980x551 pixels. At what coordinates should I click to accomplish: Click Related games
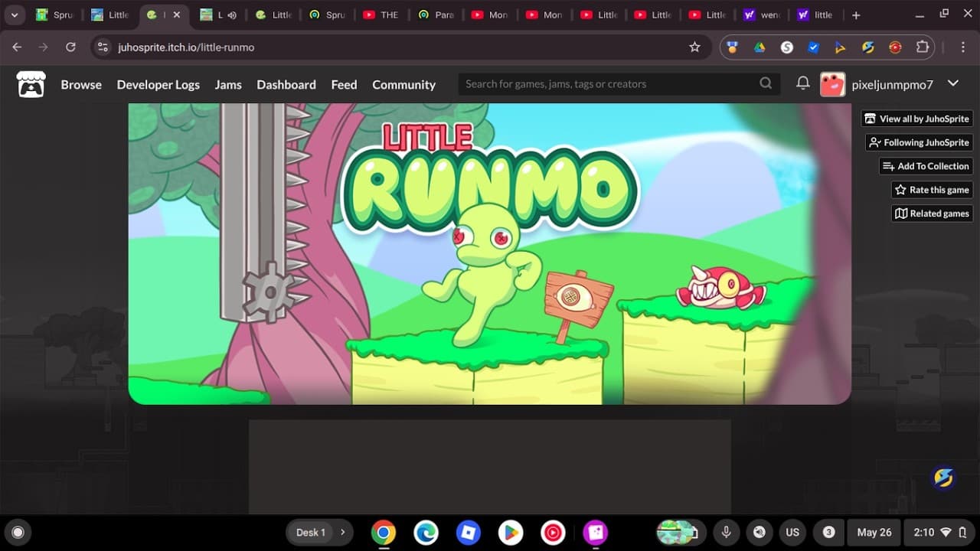click(x=932, y=214)
